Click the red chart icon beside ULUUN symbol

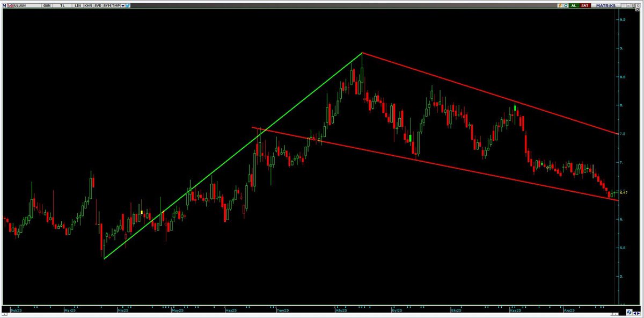[x=11, y=5]
